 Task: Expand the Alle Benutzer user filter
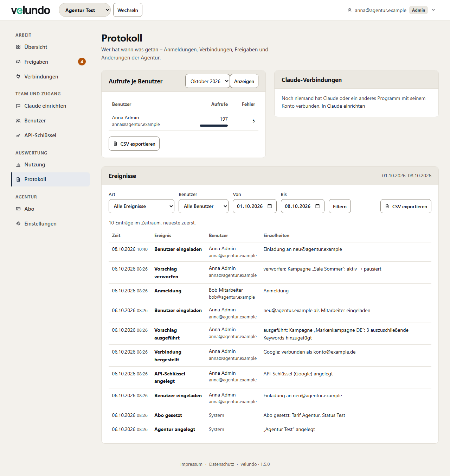[x=204, y=206]
